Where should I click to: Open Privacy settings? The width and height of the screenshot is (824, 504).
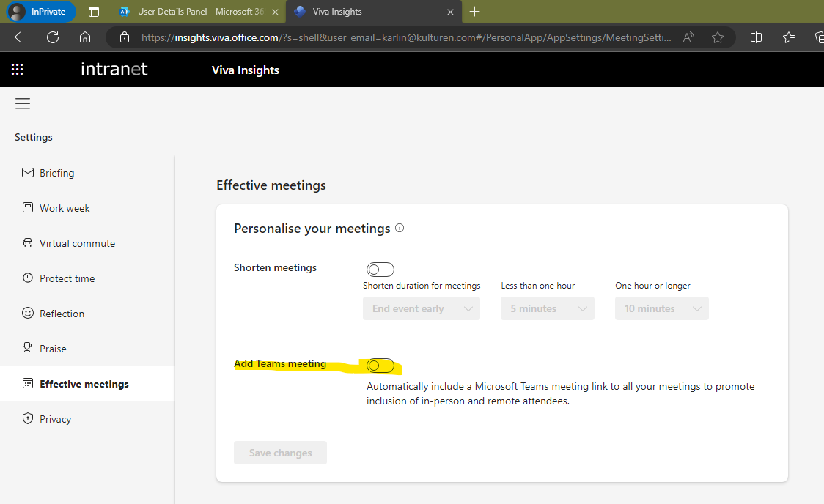click(87, 419)
